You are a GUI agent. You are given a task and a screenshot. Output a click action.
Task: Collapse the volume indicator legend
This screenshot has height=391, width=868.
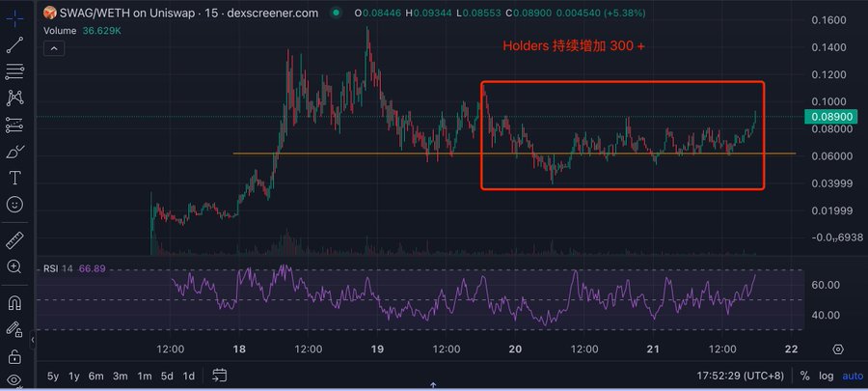pos(58,47)
